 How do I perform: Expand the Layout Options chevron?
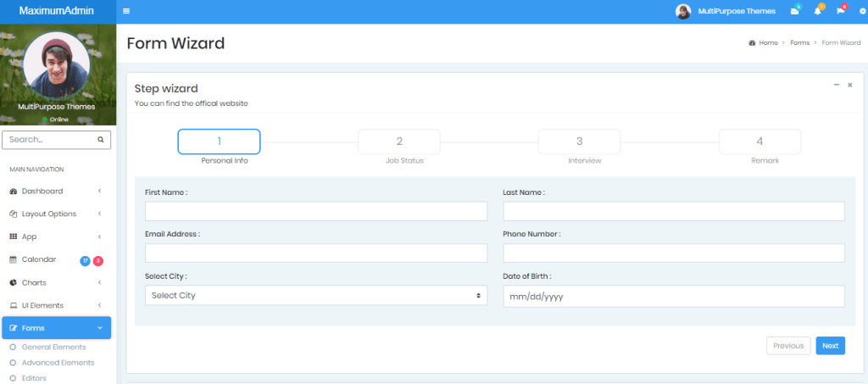pyautogui.click(x=100, y=214)
